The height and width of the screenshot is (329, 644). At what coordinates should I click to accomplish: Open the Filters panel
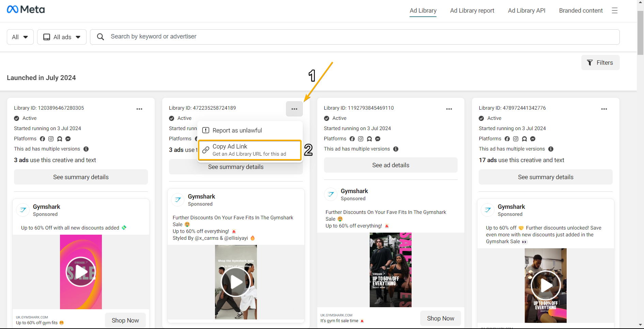point(600,63)
